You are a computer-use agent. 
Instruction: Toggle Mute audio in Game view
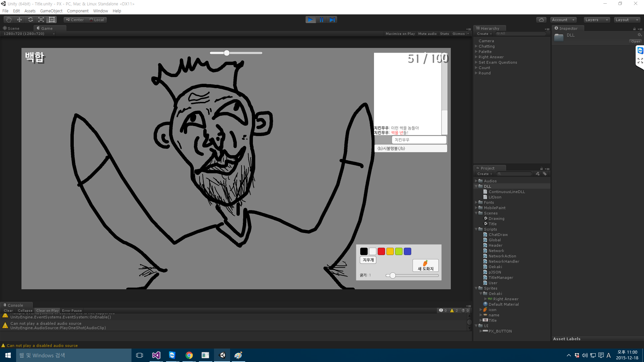(427, 34)
